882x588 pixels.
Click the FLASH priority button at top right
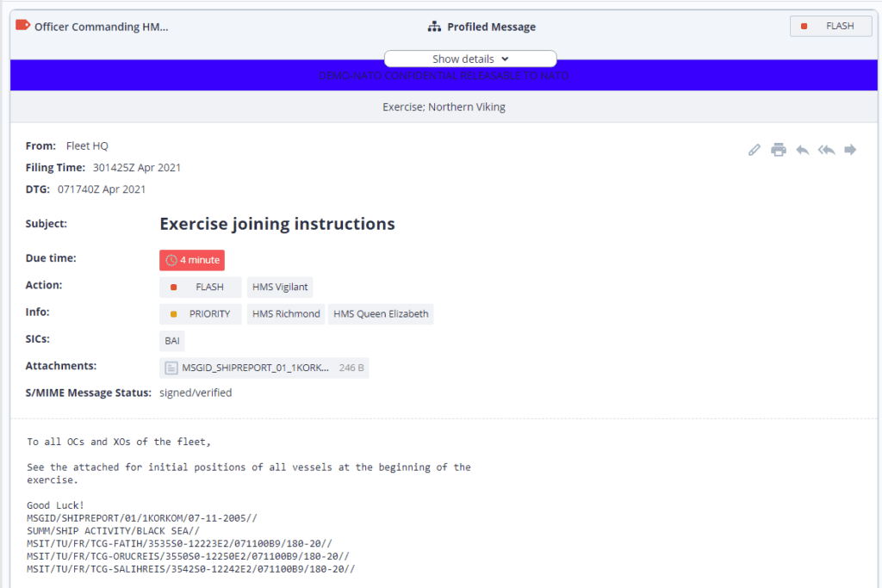[x=830, y=26]
